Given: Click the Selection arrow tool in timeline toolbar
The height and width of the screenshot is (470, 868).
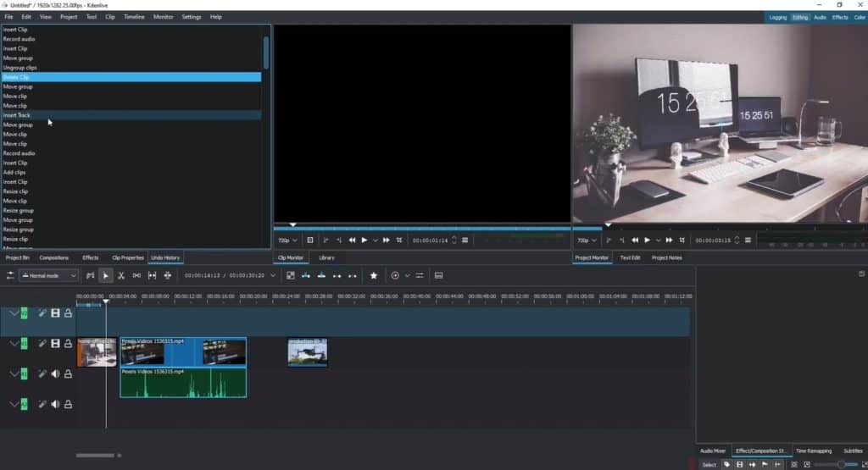Looking at the screenshot, I should [x=106, y=275].
